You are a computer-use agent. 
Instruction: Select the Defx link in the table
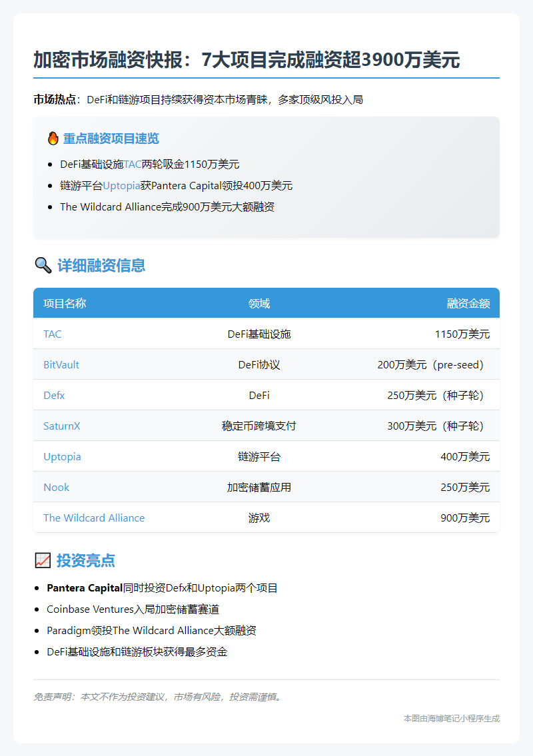54,395
